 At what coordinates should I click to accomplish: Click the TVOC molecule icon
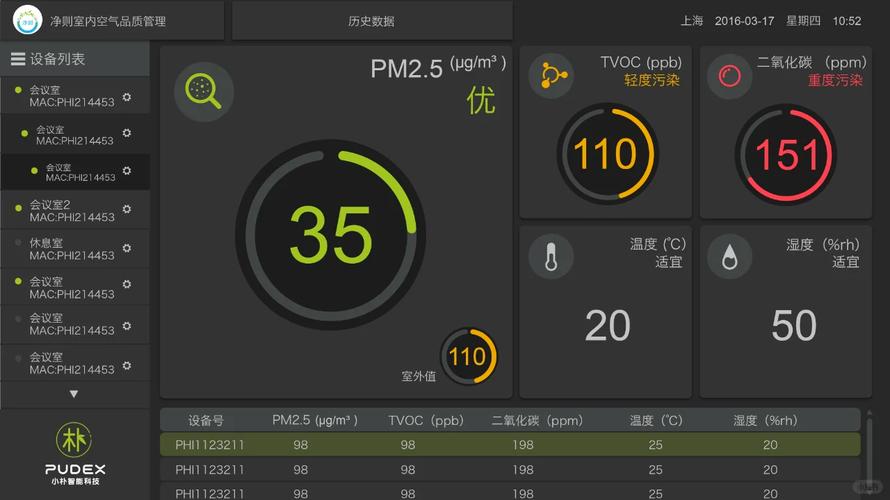click(x=551, y=75)
